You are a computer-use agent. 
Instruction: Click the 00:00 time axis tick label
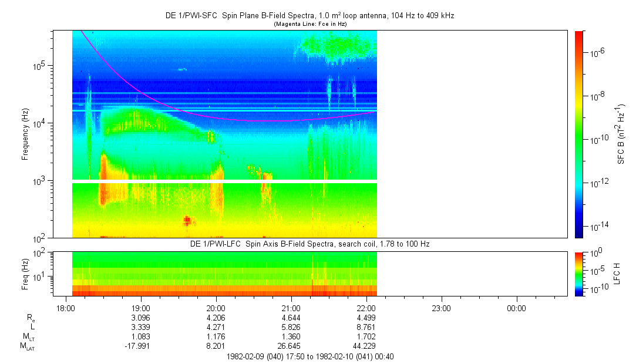click(x=516, y=308)
